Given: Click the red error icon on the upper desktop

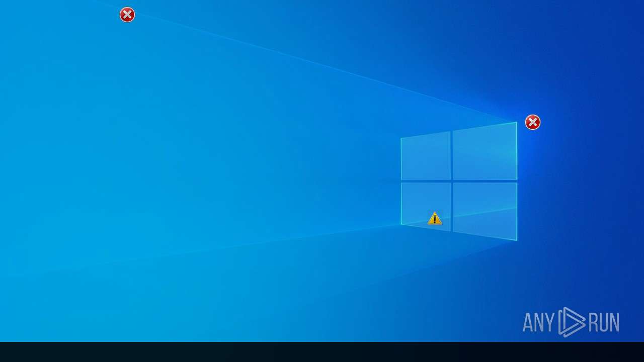Looking at the screenshot, I should [127, 15].
